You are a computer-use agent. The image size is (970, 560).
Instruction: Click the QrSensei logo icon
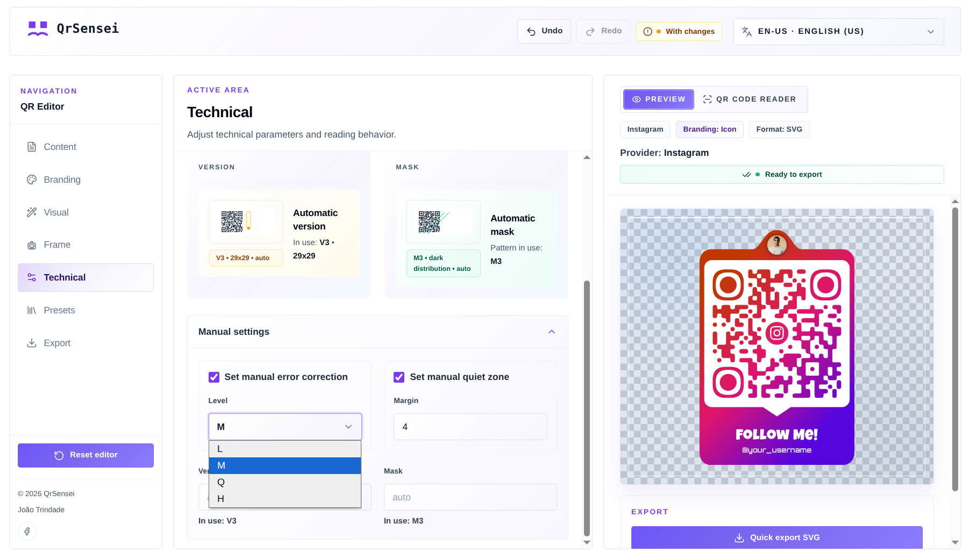38,28
